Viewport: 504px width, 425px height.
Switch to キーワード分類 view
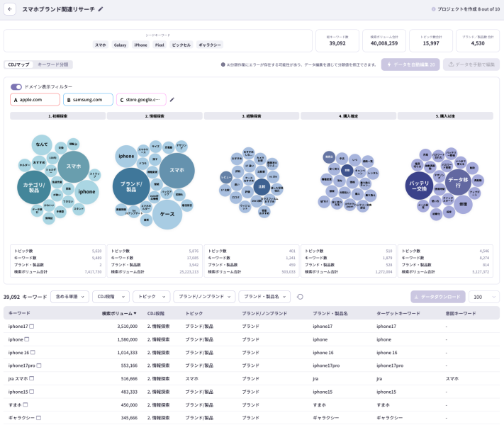click(53, 64)
